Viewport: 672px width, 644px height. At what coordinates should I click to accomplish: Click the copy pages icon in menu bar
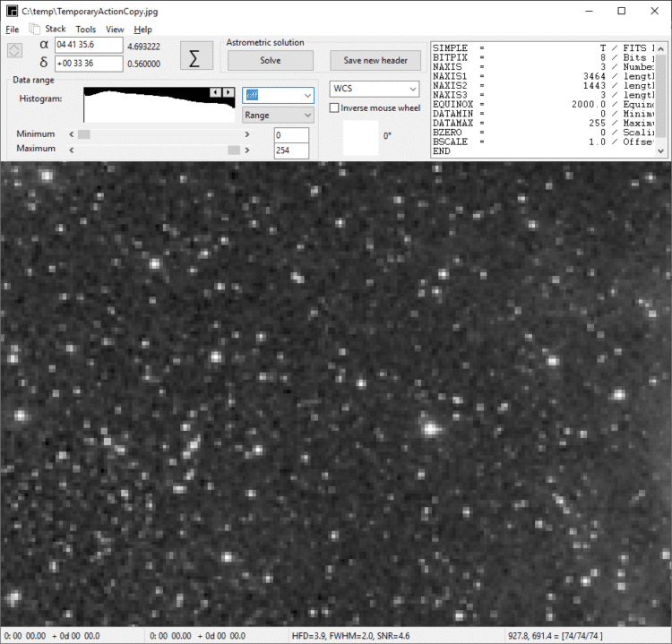34,29
